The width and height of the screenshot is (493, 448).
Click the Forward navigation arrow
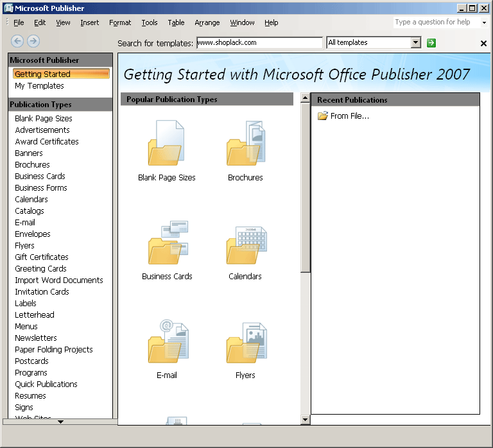33,41
